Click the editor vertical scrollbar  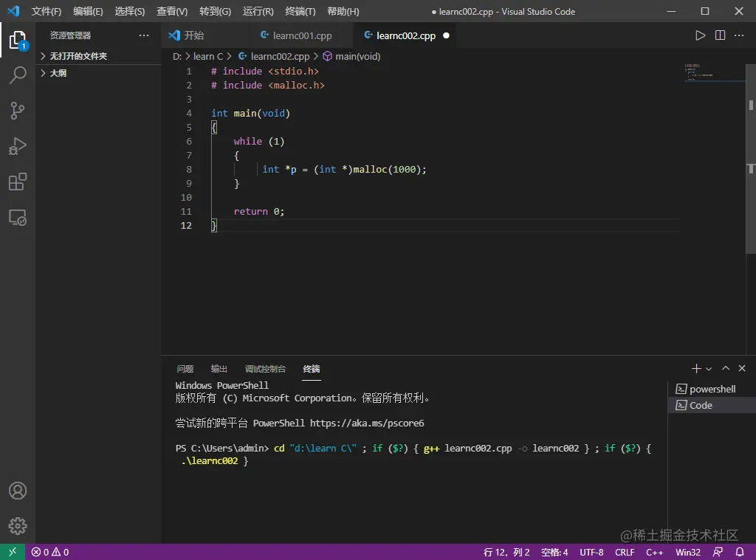tap(751, 159)
